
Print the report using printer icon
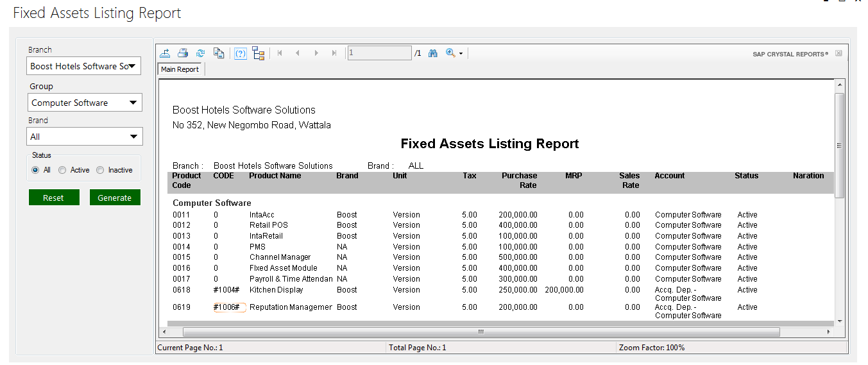tap(183, 53)
